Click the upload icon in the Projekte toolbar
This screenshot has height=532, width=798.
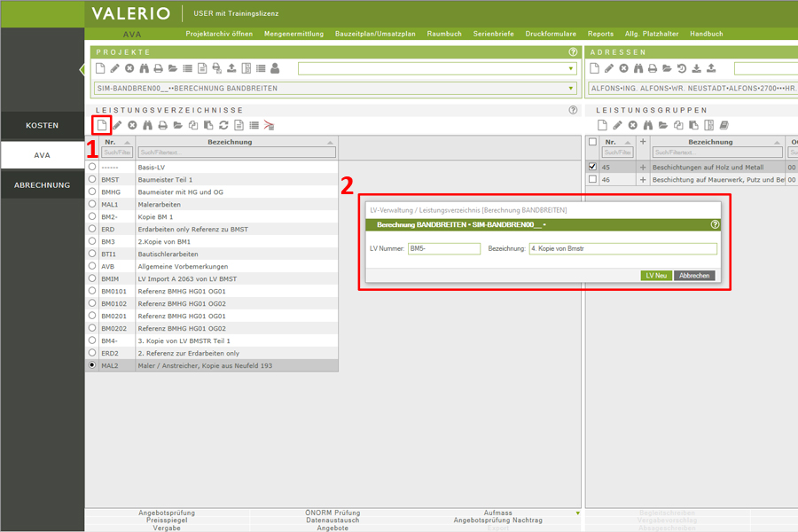tap(231, 68)
